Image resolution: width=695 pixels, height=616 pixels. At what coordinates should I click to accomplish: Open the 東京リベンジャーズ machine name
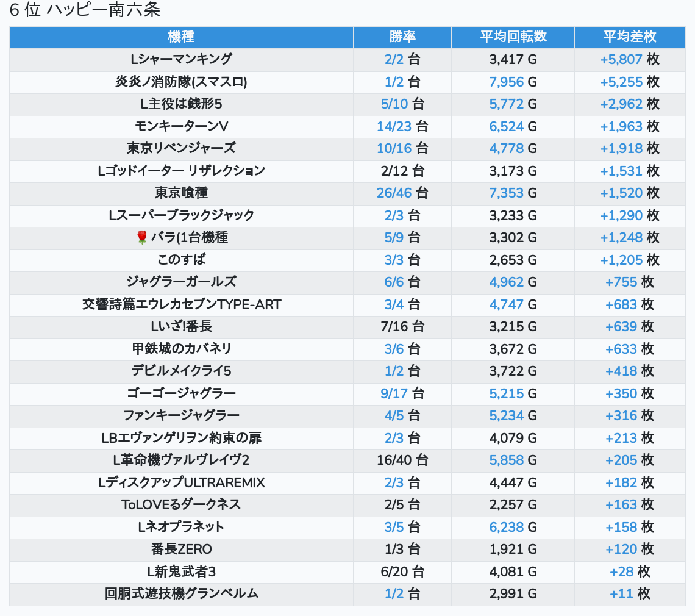click(181, 148)
